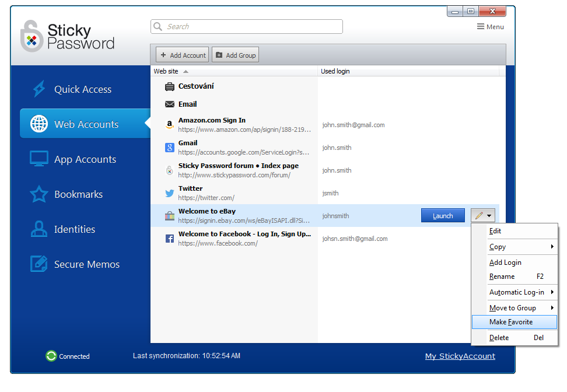This screenshot has width=567, height=392.
Task: Click the Facebook account icon
Action: coord(170,239)
